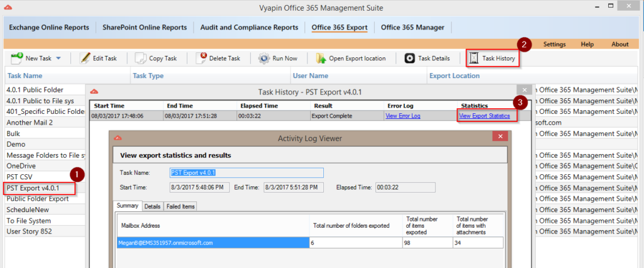Click the View Error Log link

(402, 116)
